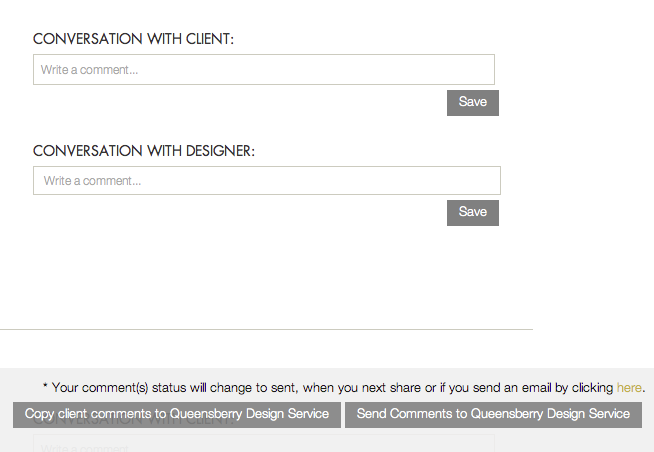
Task: Send Comments to Queensberry Design Service
Action: pyautogui.click(x=493, y=414)
